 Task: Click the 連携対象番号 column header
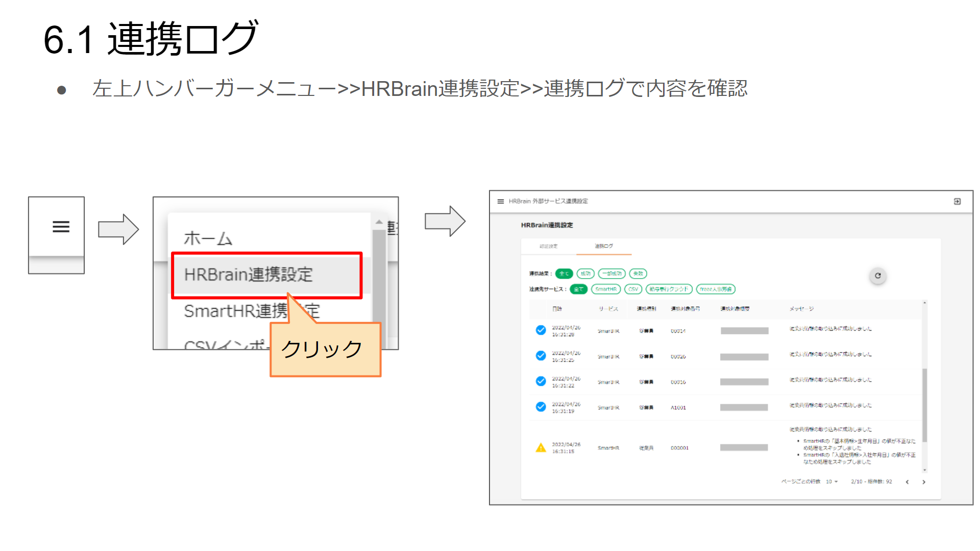point(685,309)
